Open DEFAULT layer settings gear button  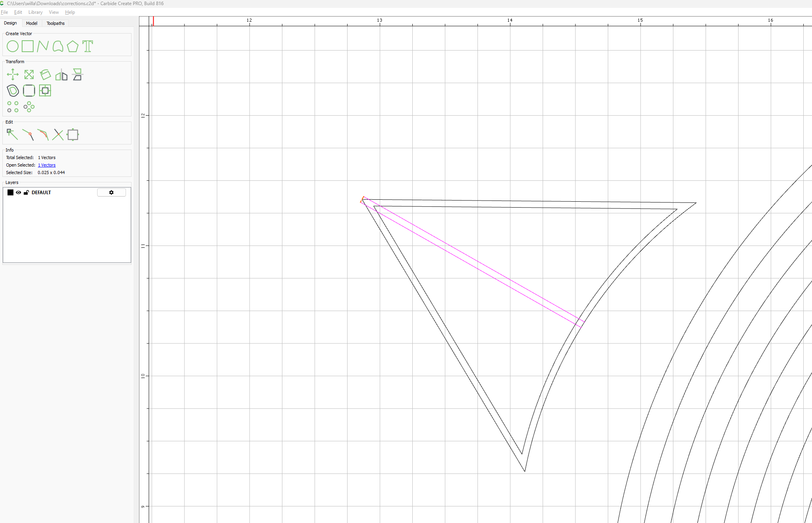(111, 193)
